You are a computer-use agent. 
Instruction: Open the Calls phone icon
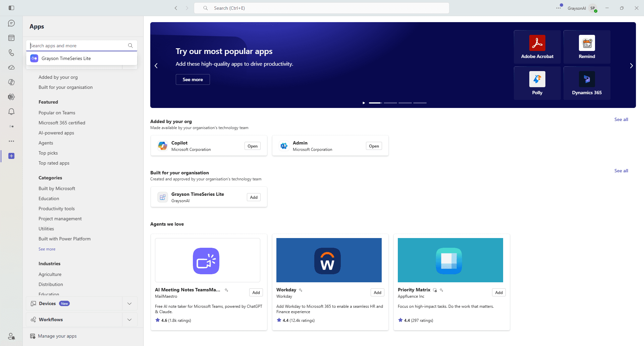11,53
